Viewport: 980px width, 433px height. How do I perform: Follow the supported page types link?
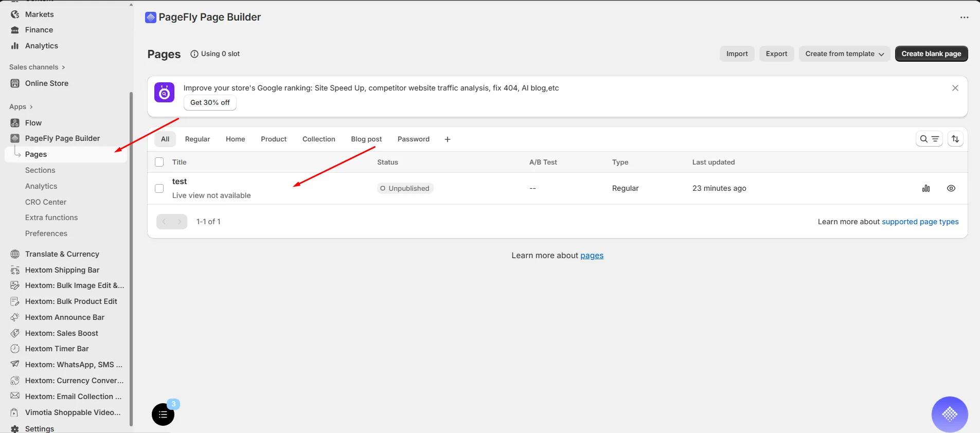[920, 222]
